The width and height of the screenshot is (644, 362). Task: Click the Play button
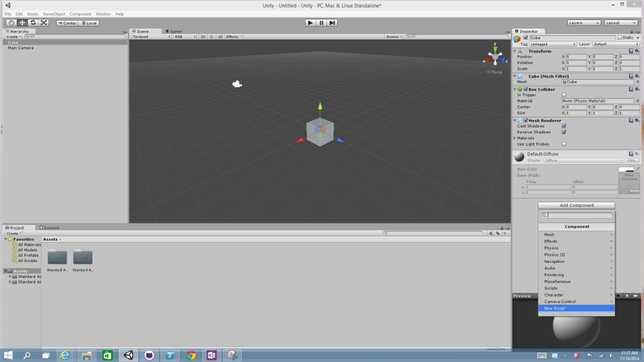tap(311, 23)
